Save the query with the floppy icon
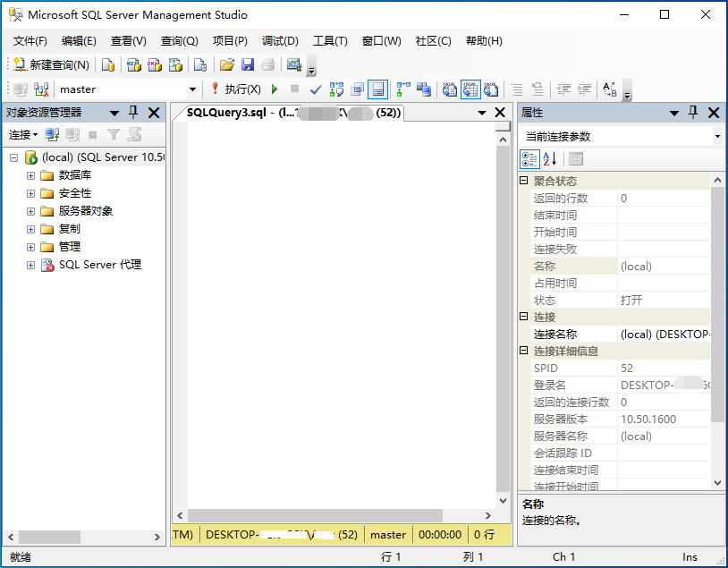 tap(248, 64)
